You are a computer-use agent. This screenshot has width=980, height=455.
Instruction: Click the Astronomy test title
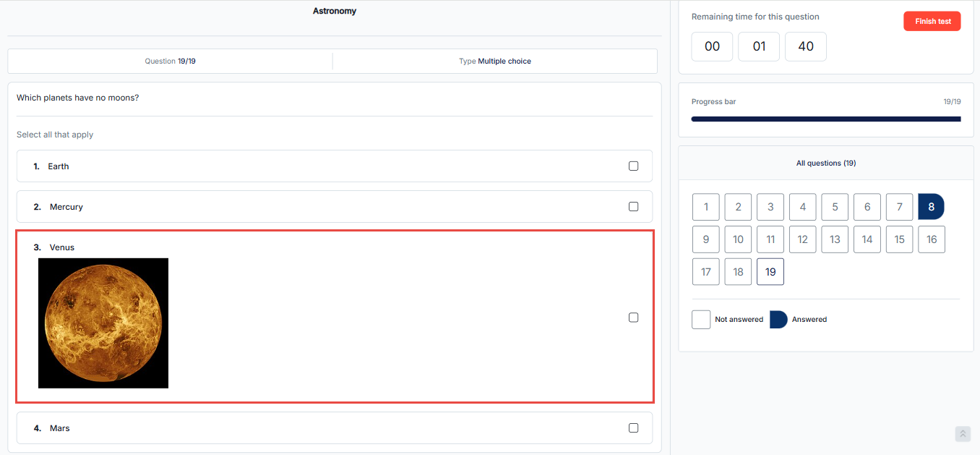point(335,11)
